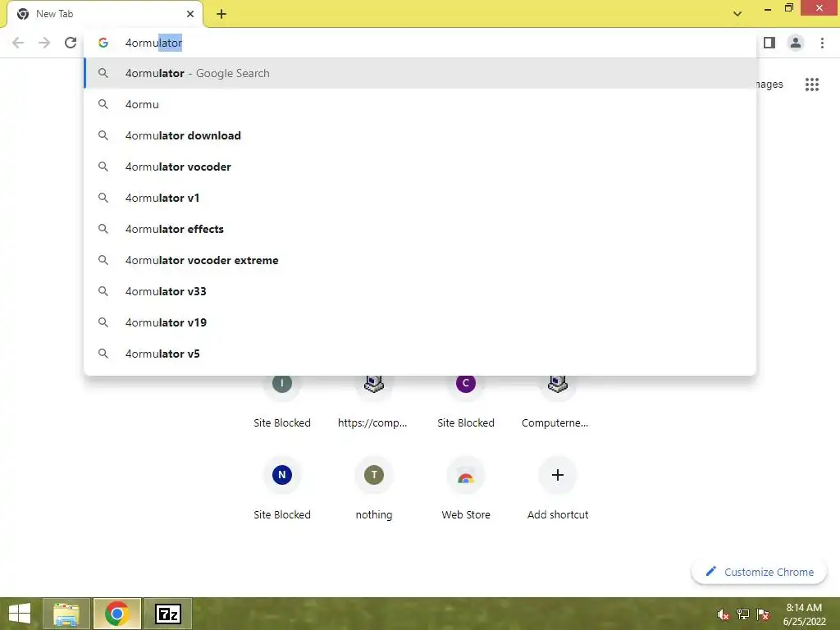Image resolution: width=840 pixels, height=630 pixels.
Task: Choose '4ormulator vocoder extreme' suggestion
Action: click(x=421, y=260)
